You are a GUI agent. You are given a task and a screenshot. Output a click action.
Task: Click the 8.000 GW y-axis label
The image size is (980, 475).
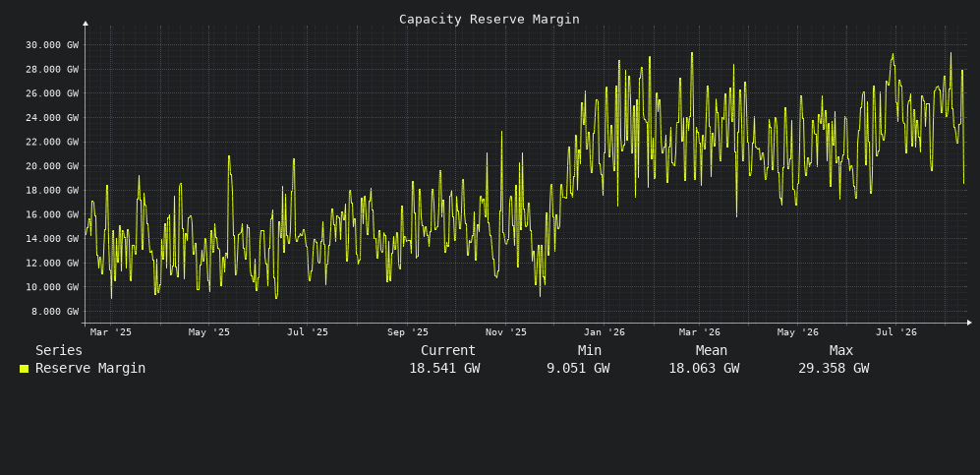coord(54,311)
